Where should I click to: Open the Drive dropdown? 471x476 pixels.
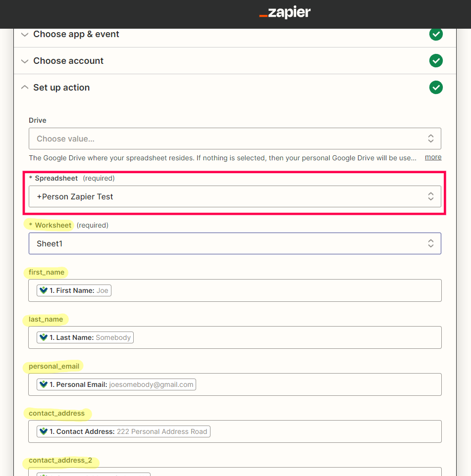pos(235,139)
